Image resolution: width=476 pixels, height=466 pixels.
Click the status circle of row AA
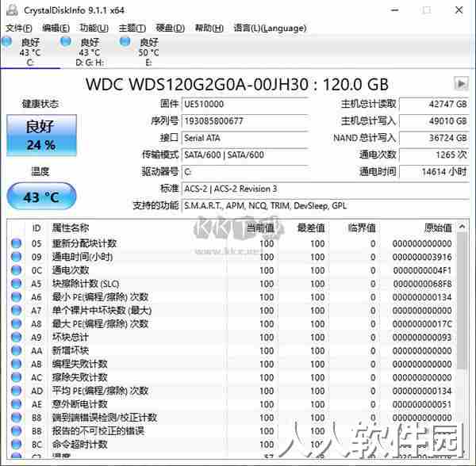(17, 350)
